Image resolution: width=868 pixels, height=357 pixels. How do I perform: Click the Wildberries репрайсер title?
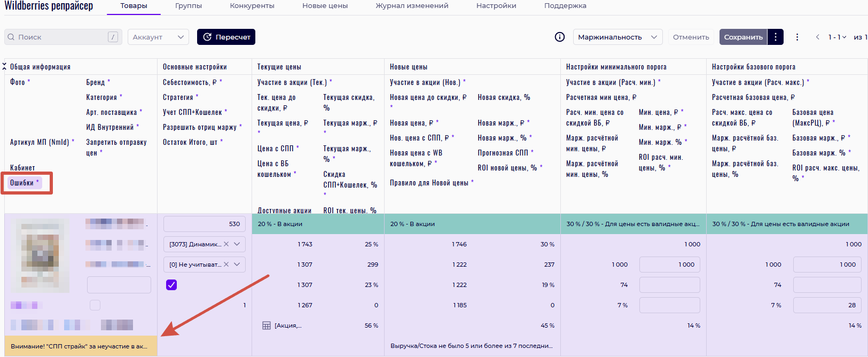point(49,6)
